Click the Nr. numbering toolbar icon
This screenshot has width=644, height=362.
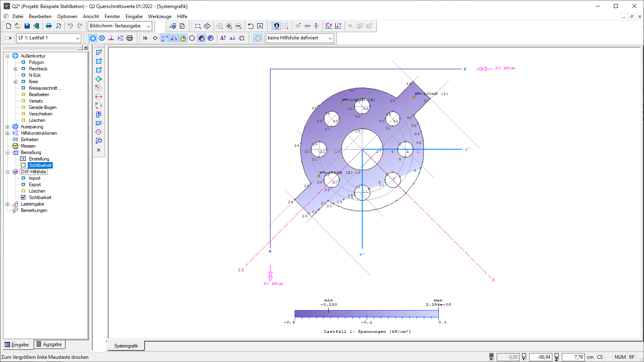[146, 38]
